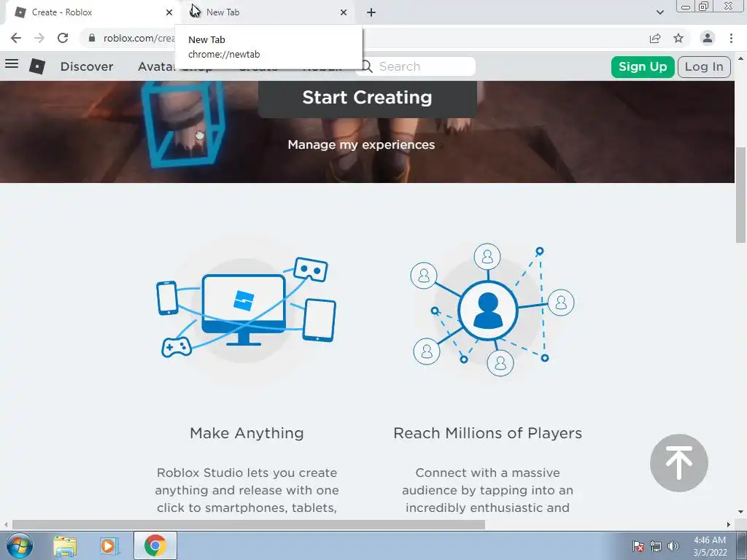The width and height of the screenshot is (747, 560).
Task: Bookmark this page with the star icon
Action: tap(678, 38)
